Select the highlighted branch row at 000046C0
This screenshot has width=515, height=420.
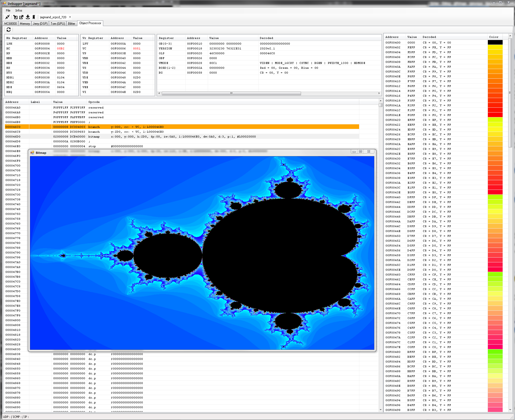point(182,127)
